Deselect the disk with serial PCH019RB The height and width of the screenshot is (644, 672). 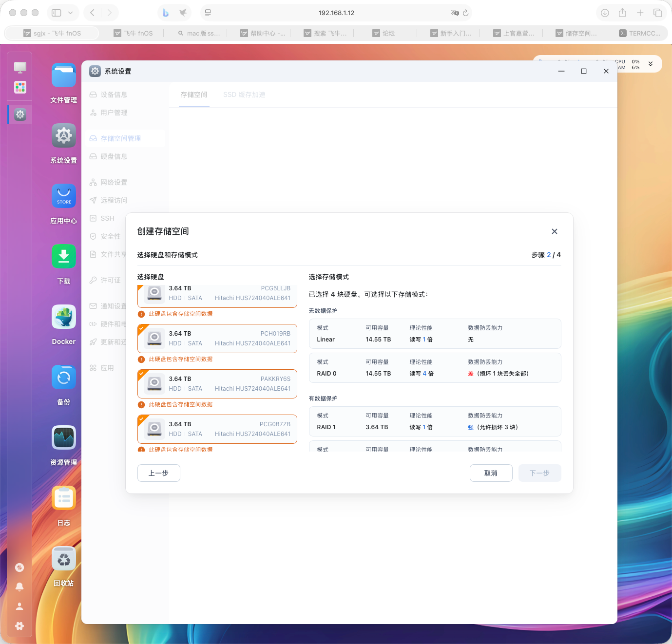click(x=217, y=339)
